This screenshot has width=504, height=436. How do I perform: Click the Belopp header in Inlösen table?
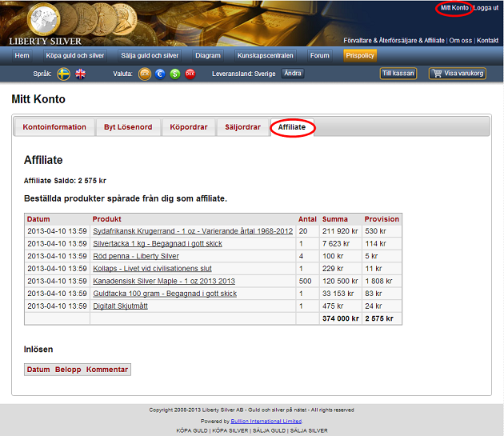[68, 370]
